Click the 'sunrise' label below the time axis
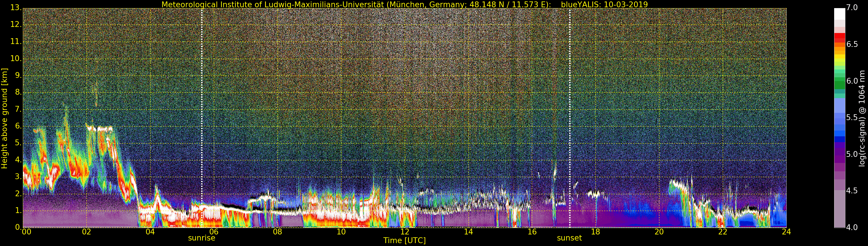This screenshot has width=868, height=246. (201, 238)
